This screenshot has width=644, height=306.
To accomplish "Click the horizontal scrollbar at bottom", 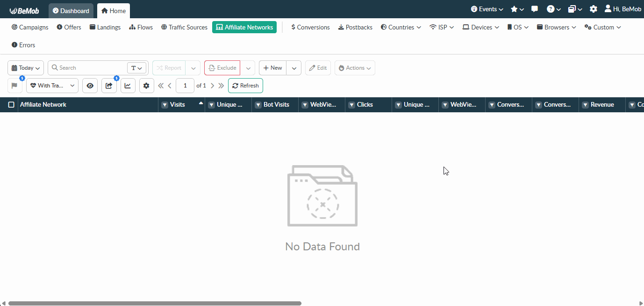I will click(154, 303).
